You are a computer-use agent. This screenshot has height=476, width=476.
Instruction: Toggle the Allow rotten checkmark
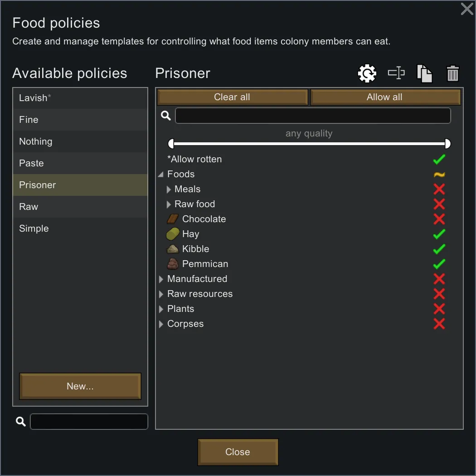[x=439, y=159]
